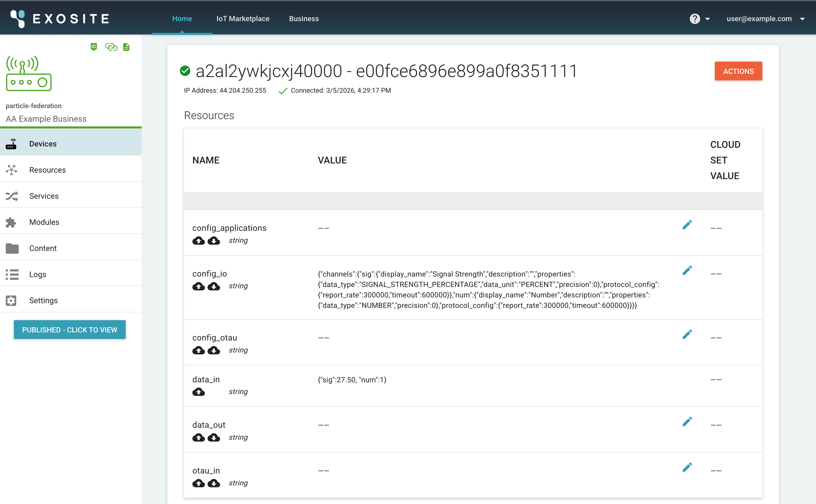The image size is (816, 504).
Task: Switch to the IoT Marketplace tab
Action: click(243, 19)
